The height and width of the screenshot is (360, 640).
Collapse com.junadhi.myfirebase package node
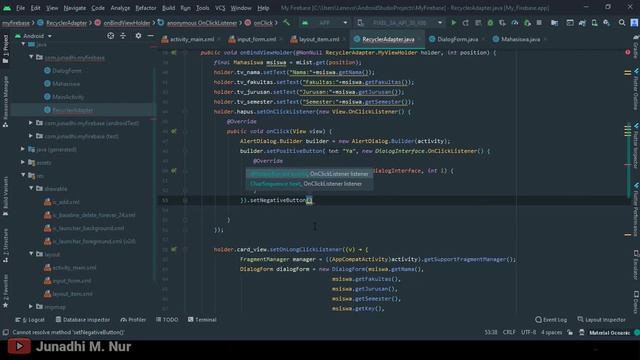(31, 57)
